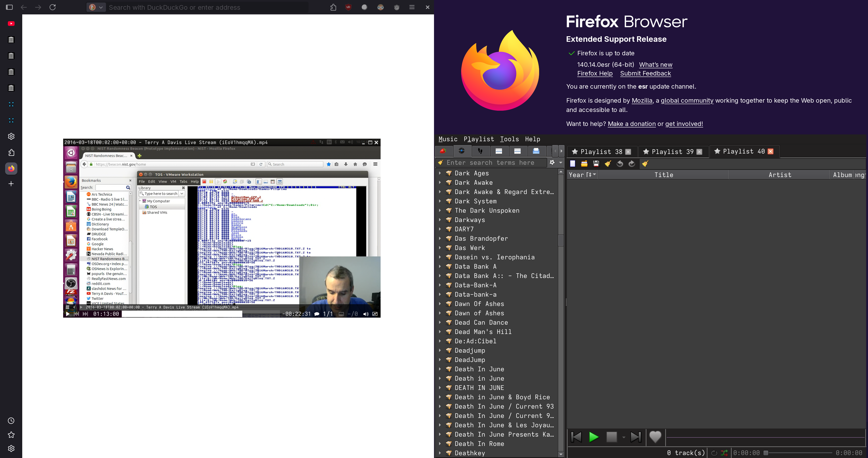
Task: Toggle favorite star on Playlist 39 tab
Action: [x=646, y=152]
